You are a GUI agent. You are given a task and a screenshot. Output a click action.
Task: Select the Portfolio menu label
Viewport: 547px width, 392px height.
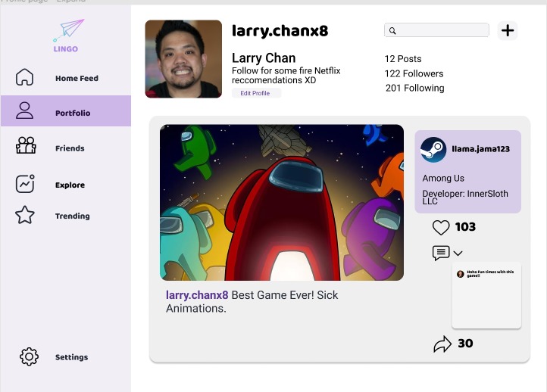pos(73,113)
